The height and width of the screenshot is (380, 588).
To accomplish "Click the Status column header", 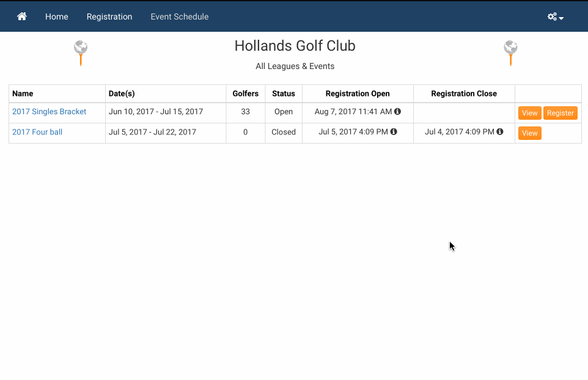I will point(284,93).
